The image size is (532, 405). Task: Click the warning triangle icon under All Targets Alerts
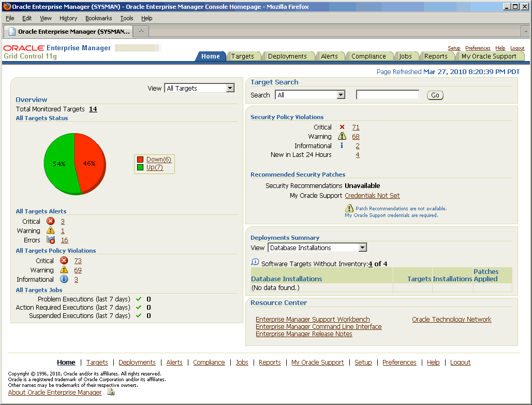[x=51, y=230]
